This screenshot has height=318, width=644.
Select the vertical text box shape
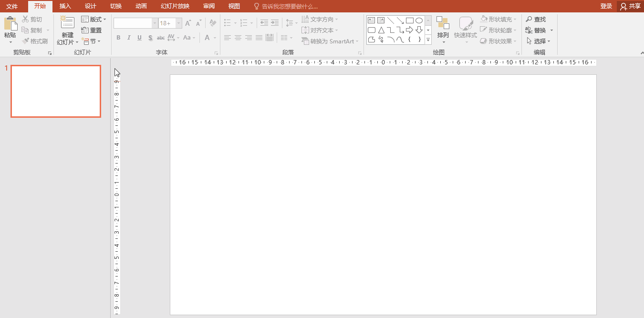pos(381,21)
